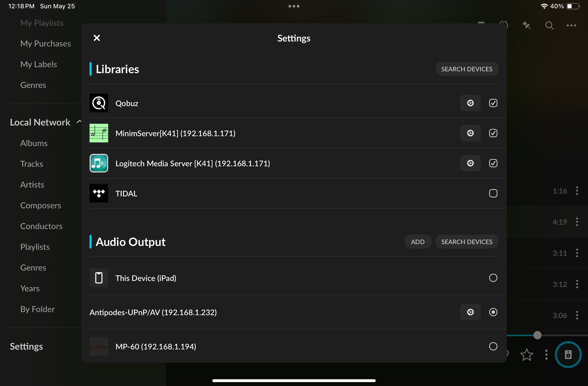588x386 pixels.
Task: Click Search Devices under Libraries
Action: pyautogui.click(x=467, y=69)
